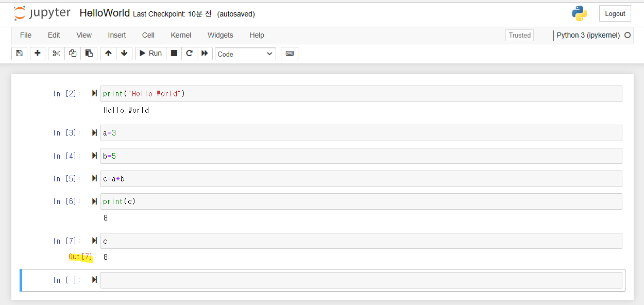The image size is (644, 305).
Task: Click the Run button in toolbar
Action: [150, 54]
